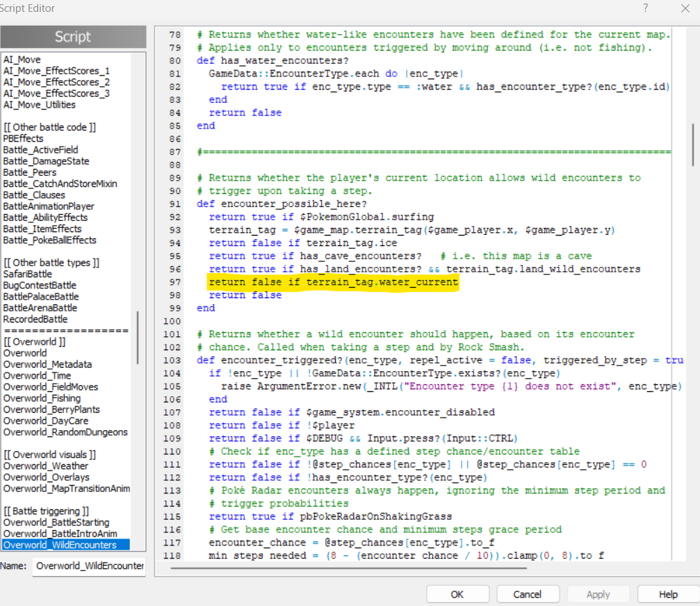This screenshot has width=700, height=606.
Task: Click highlighted line 97 water_current code
Action: tap(333, 282)
